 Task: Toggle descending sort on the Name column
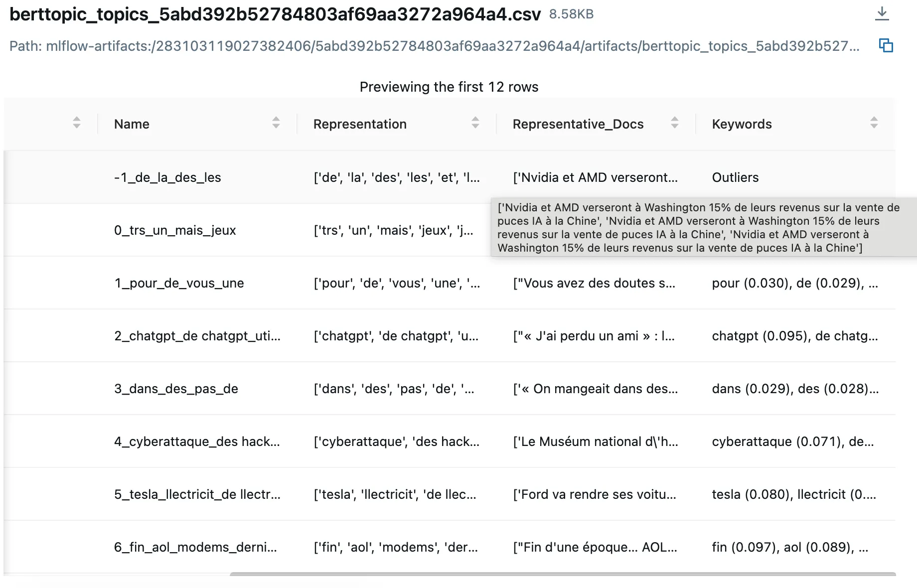tap(276, 123)
